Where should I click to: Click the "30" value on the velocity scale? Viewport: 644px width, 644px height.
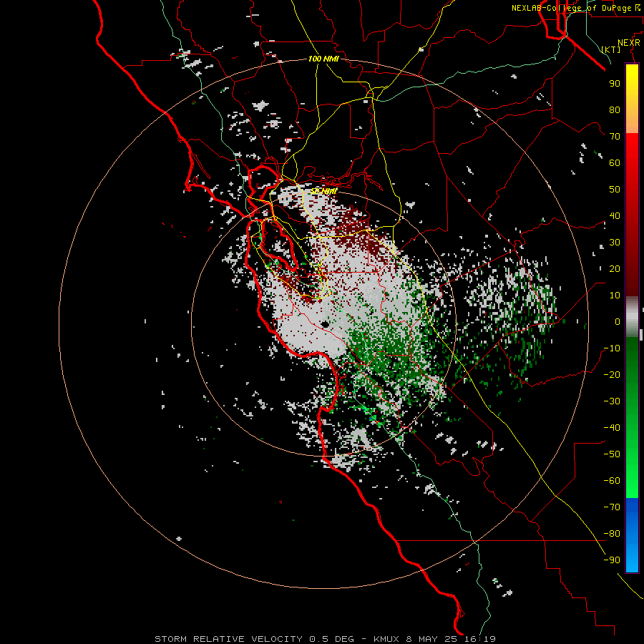tap(615, 243)
